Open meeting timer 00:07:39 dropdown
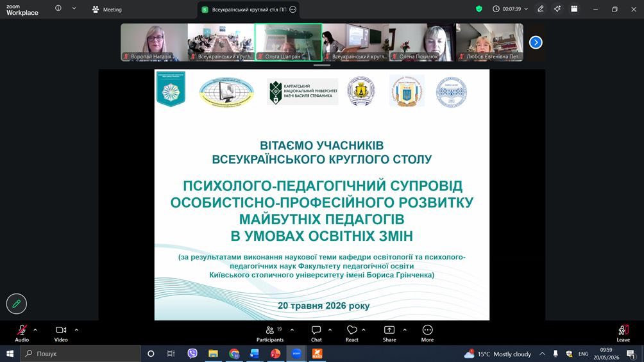The width and height of the screenshot is (644, 362). [510, 8]
